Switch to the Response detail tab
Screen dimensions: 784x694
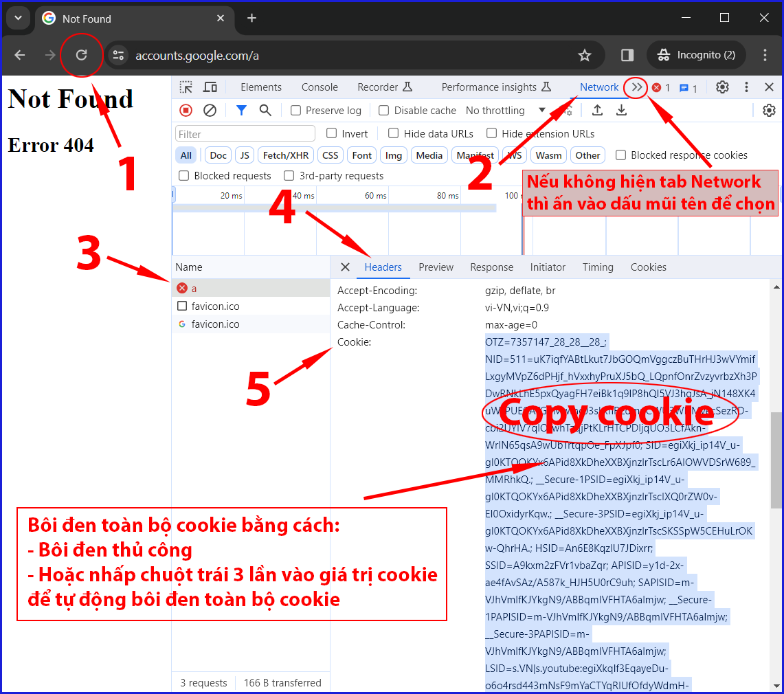[491, 267]
